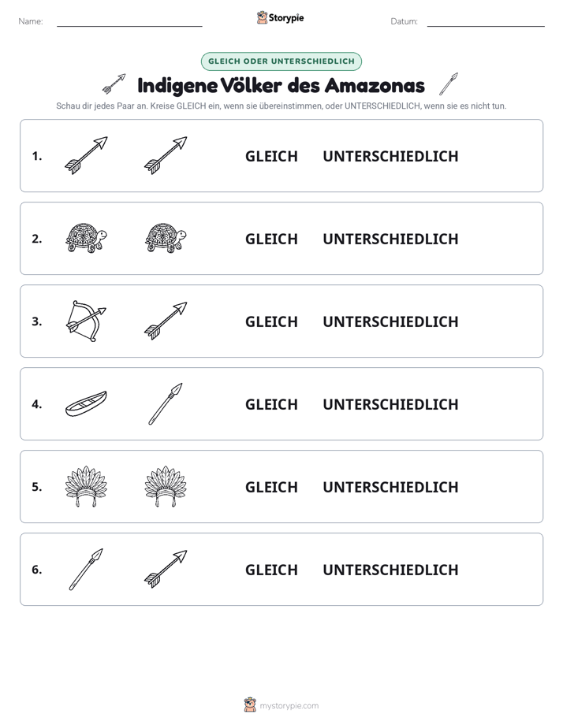Click the GLEICH ODER UNTERSCHIEDLICH badge
This screenshot has height=728, width=563.
click(x=281, y=61)
